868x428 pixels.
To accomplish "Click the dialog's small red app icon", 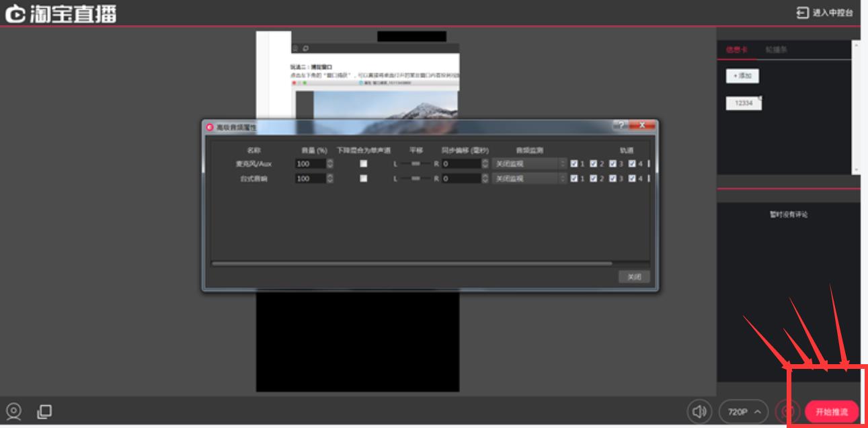I will (210, 126).
